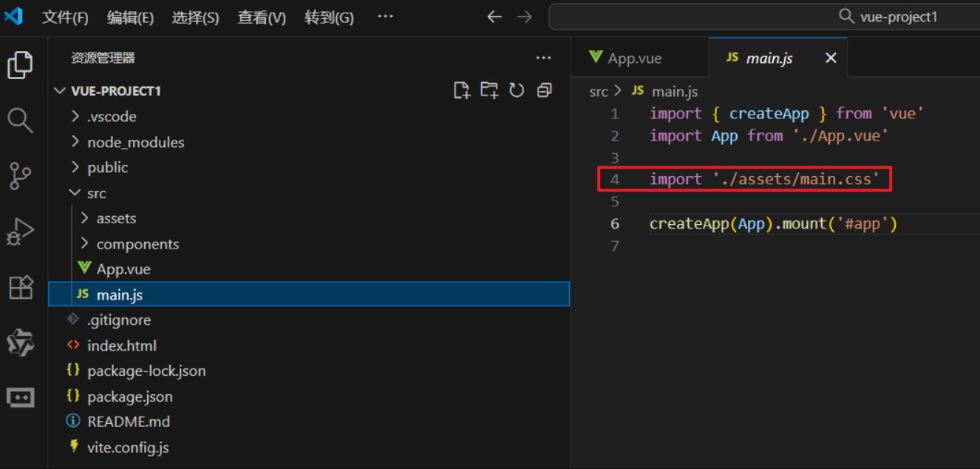Image resolution: width=980 pixels, height=469 pixels.
Task: Click the import './assets/main.css' line
Action: point(764,179)
